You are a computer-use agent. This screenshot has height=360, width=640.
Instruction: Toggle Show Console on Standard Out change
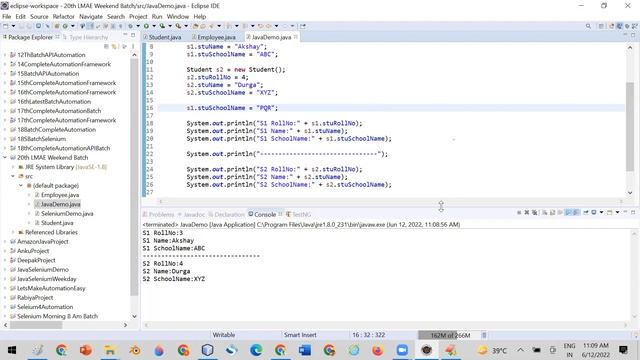568,212
